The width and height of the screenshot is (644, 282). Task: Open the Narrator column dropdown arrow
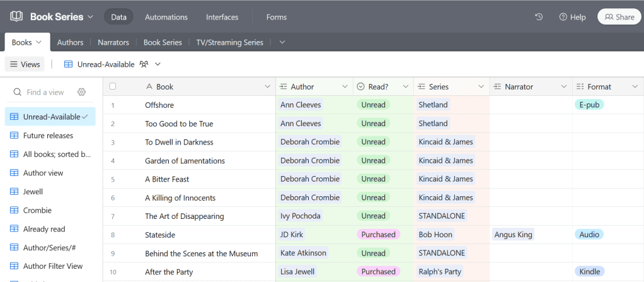pyautogui.click(x=564, y=86)
